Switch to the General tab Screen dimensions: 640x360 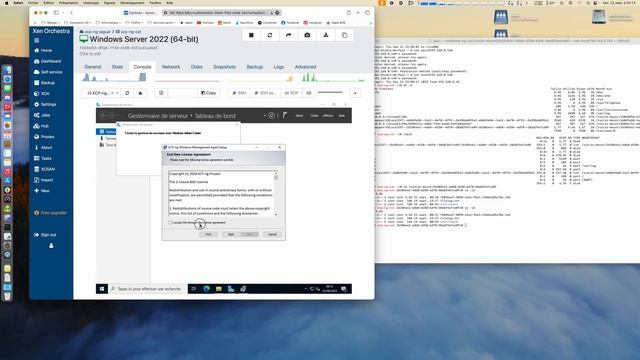93,67
